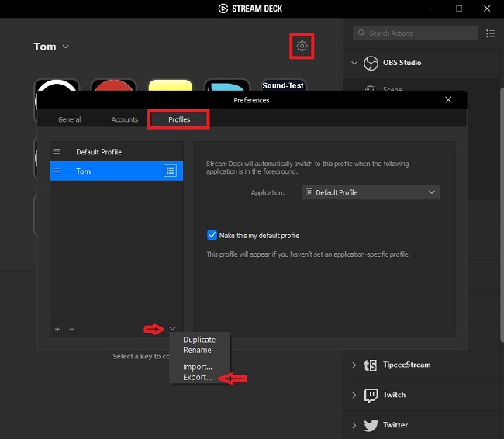This screenshot has height=439, width=504.
Task: Select the Tom profile row
Action: [116, 171]
